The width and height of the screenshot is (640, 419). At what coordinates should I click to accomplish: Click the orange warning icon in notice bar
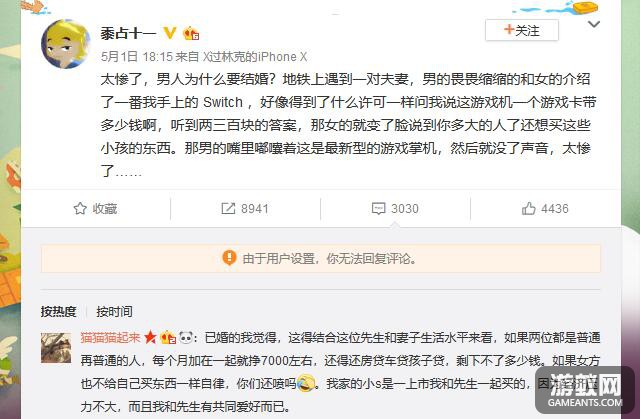click(229, 258)
